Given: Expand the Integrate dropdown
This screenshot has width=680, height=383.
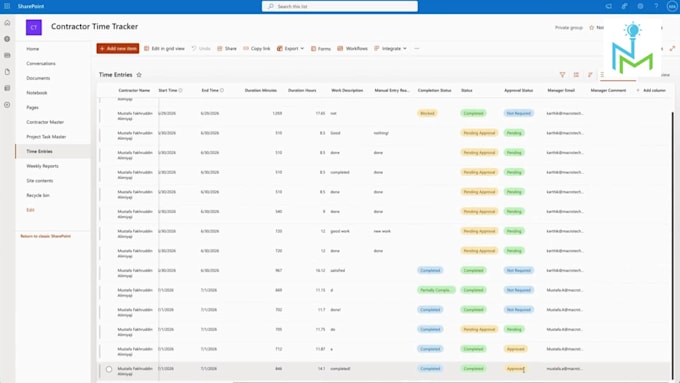Looking at the screenshot, I should tap(390, 49).
